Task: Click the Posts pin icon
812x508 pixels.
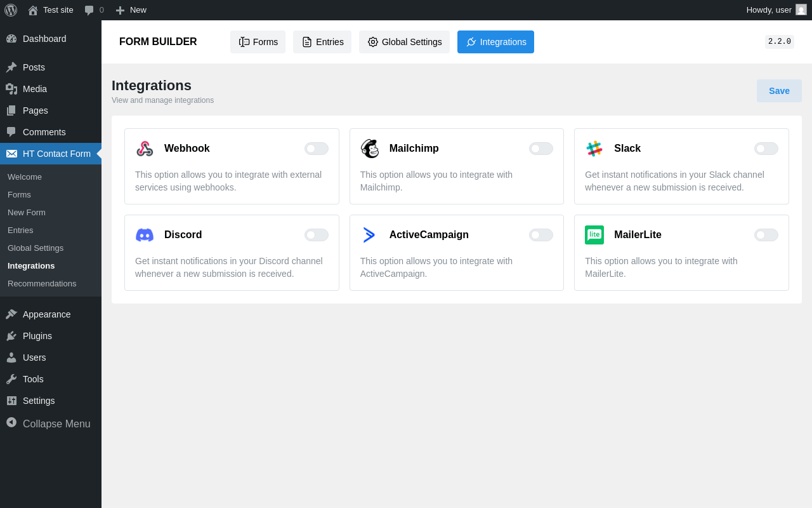Action: pyautogui.click(x=11, y=67)
